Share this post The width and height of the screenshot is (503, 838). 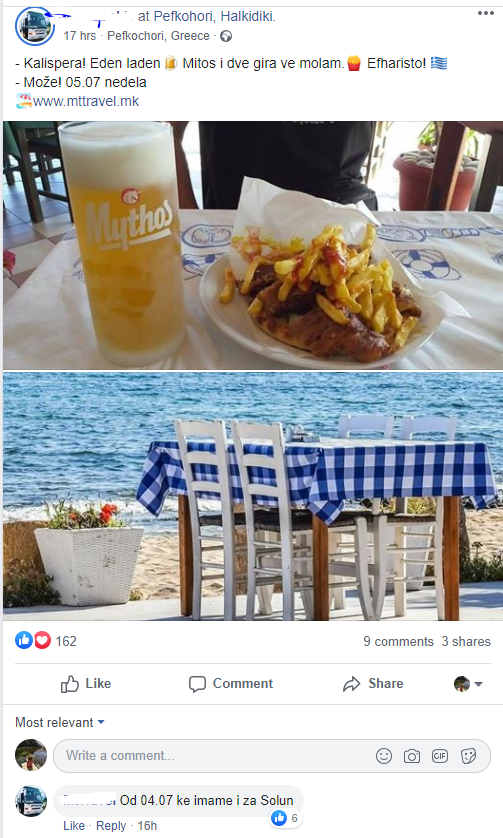click(x=373, y=684)
